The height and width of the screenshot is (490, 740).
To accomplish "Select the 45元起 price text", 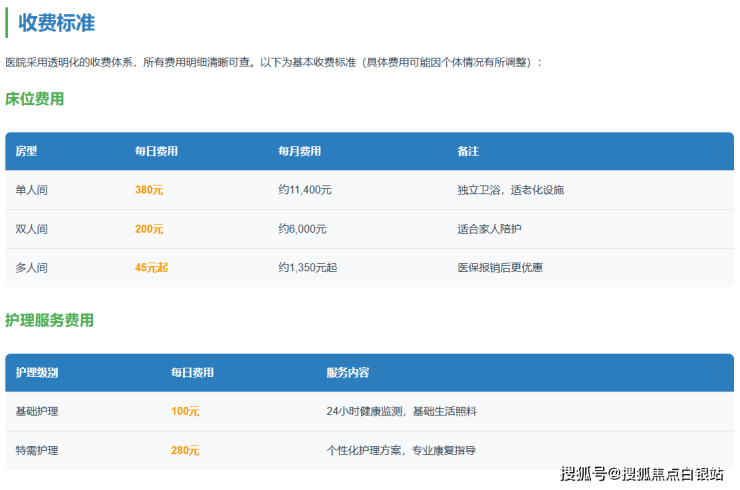I will pyautogui.click(x=152, y=268).
